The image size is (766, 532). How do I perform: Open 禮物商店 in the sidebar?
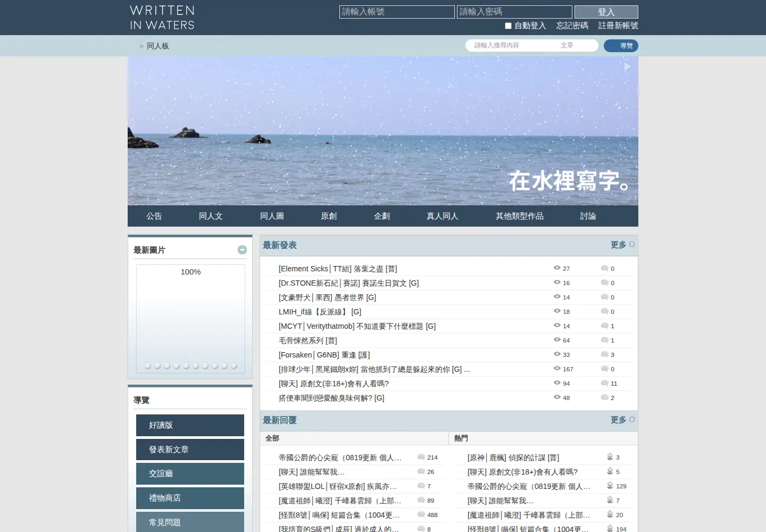click(x=190, y=498)
